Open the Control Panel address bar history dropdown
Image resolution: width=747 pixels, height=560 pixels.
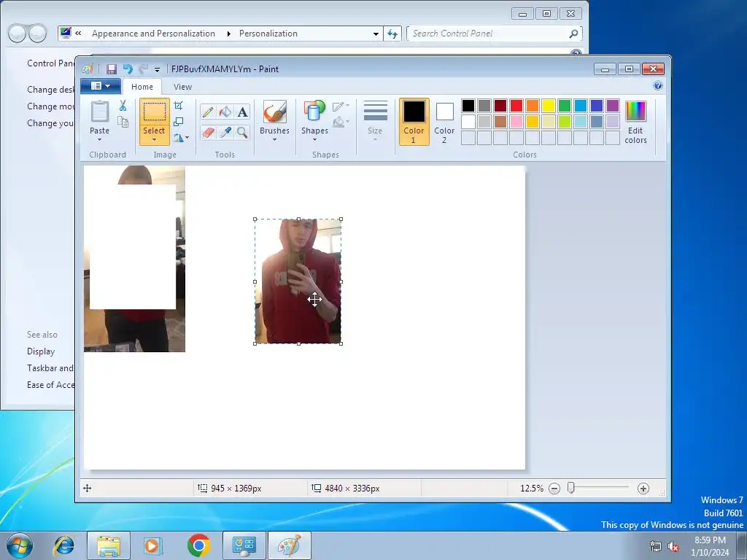(376, 34)
